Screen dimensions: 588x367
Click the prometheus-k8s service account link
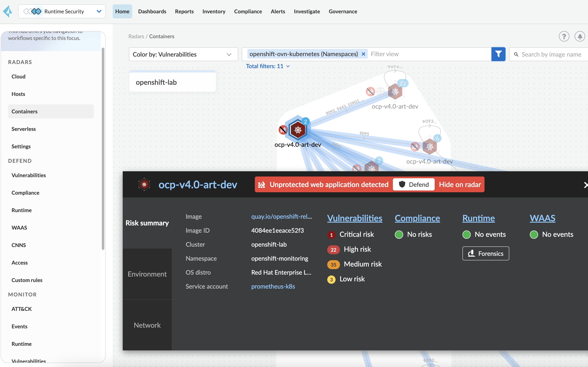point(273,287)
